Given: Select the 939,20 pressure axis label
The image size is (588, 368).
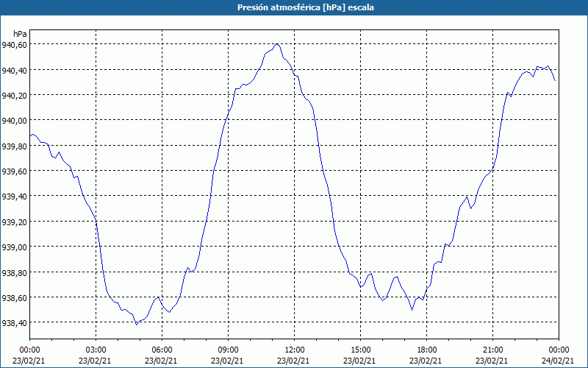Looking at the screenshot, I should point(14,222).
